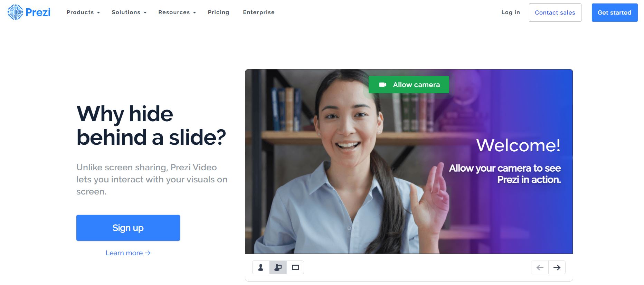This screenshot has height=285, width=644.
Task: Click arrow beside Learn more
Action: click(148, 253)
